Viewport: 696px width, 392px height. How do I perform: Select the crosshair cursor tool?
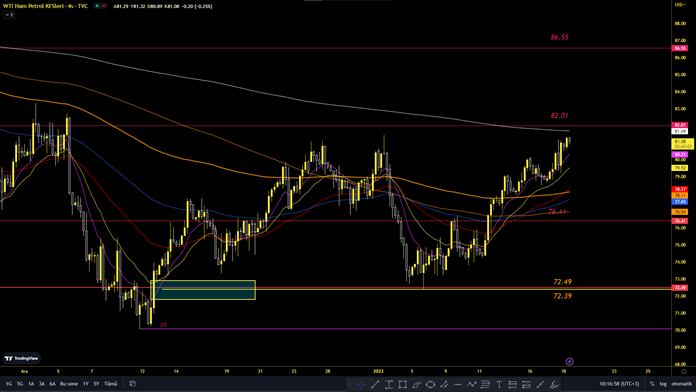(x=361, y=384)
